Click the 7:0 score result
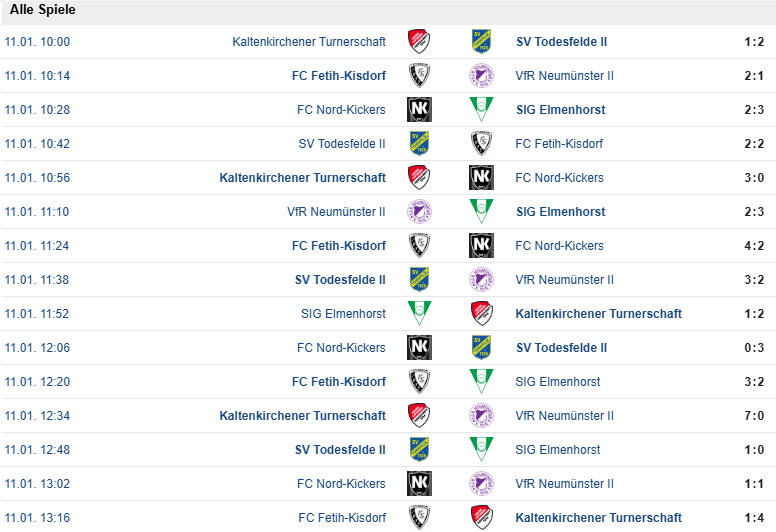The height and width of the screenshot is (532, 776). 754,416
